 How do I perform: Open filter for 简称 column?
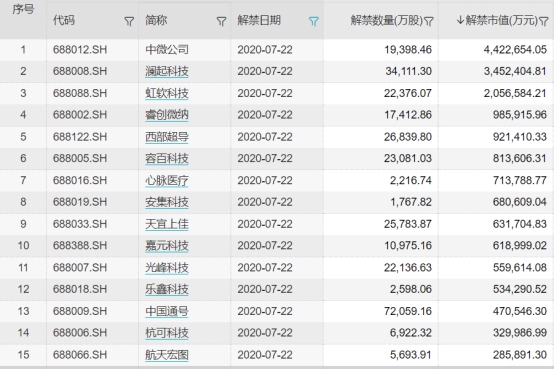pyautogui.click(x=221, y=22)
